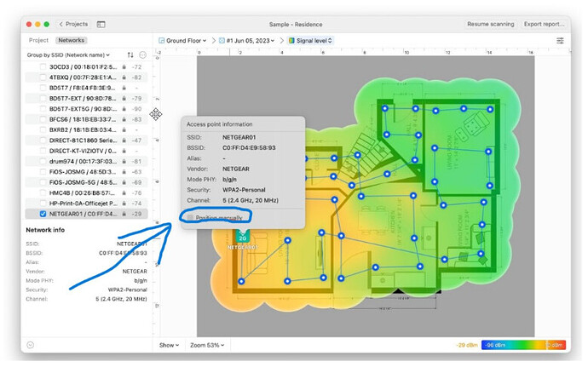Select HP-Print-0A-Officejet network row
Viewport: 588px width, 367px height.
pyautogui.click(x=86, y=204)
